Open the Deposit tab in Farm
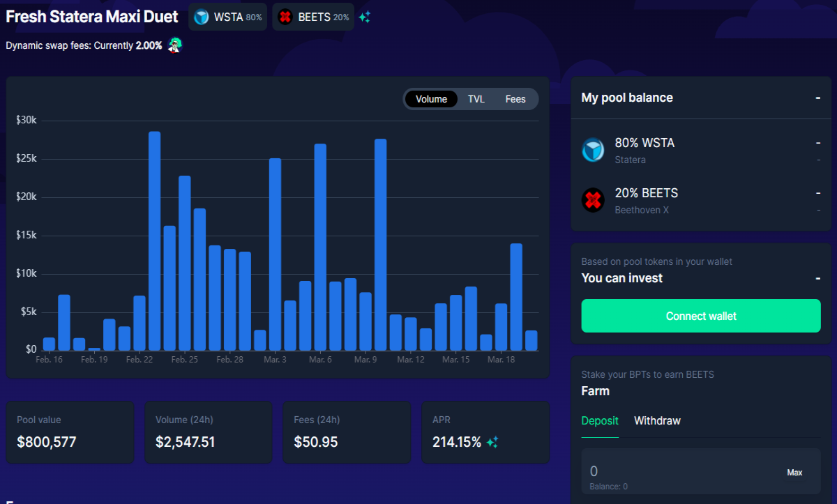 600,421
